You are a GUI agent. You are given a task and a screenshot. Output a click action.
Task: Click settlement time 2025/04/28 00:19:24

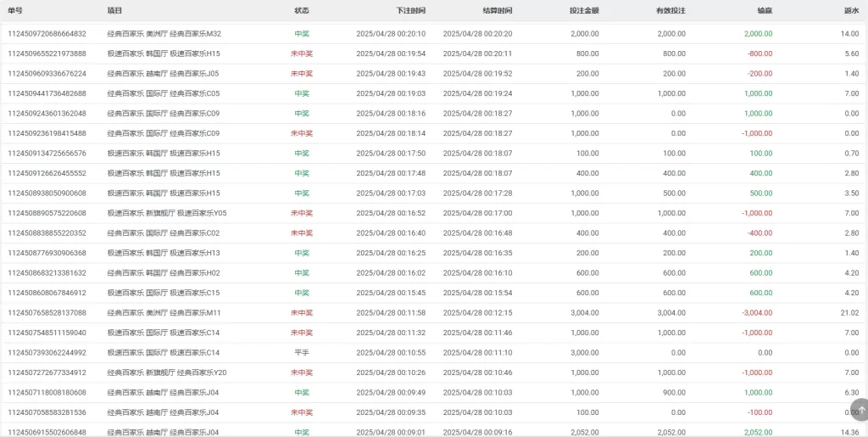pos(478,93)
